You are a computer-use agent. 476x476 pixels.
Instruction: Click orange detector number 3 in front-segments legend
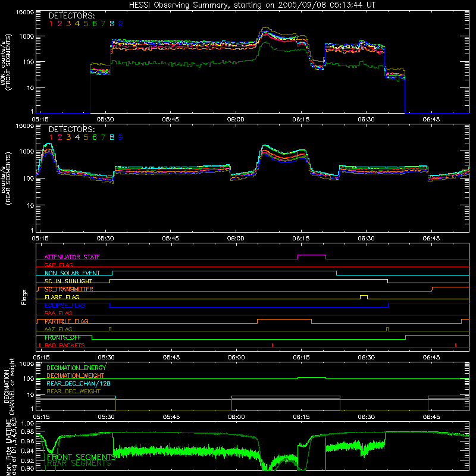(x=68, y=24)
